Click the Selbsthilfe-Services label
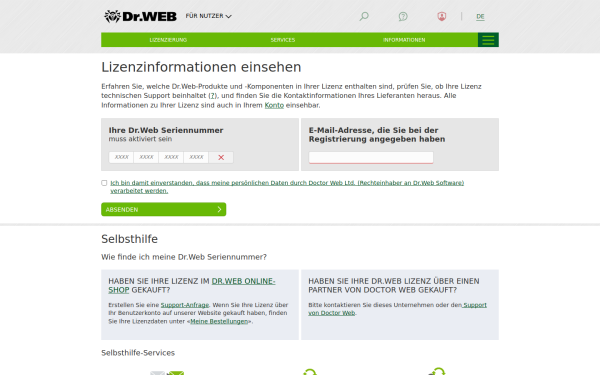The height and width of the screenshot is (375, 600). point(138,353)
